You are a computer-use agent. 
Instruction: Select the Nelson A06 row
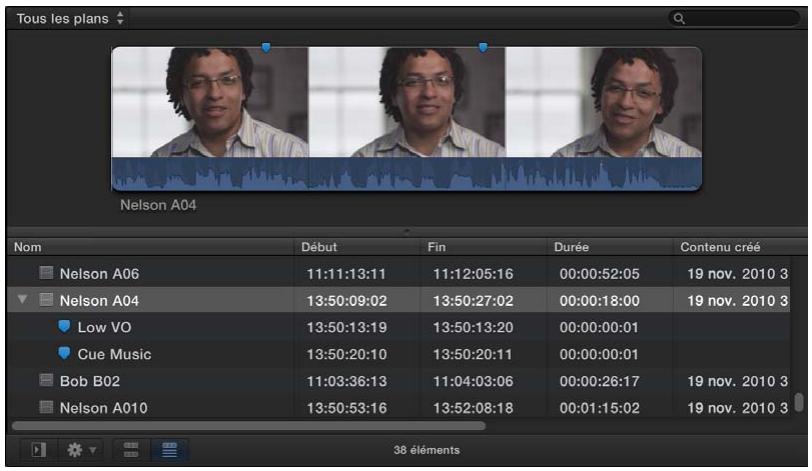click(x=399, y=273)
